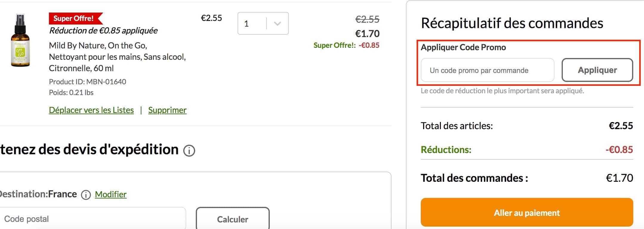Viewport: 644px width, 229px height.
Task: Open the quantity dropdown showing 1
Action: (x=263, y=23)
